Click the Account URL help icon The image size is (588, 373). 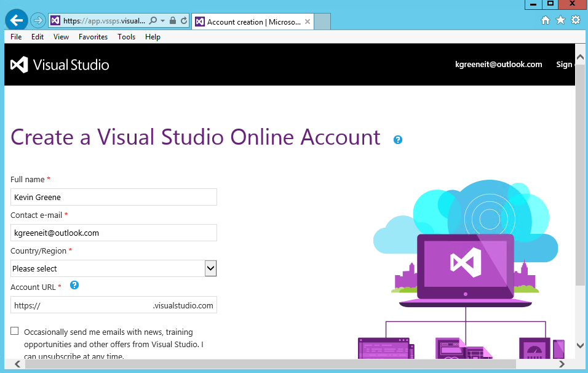click(x=74, y=285)
